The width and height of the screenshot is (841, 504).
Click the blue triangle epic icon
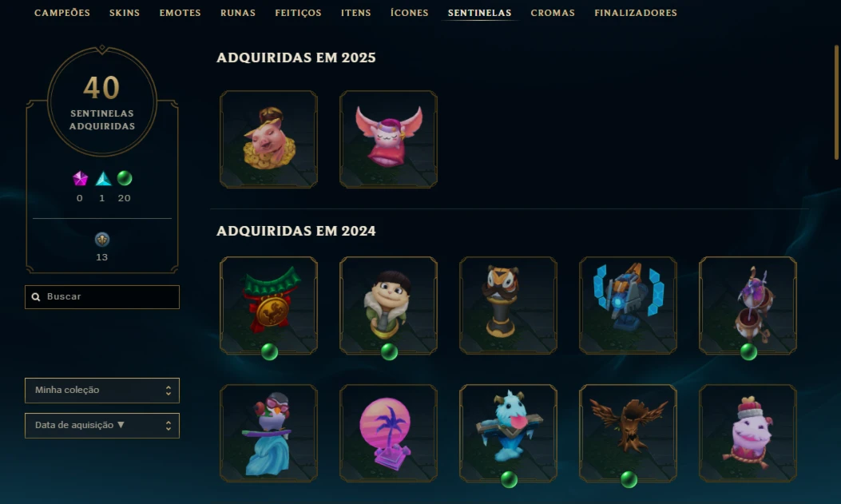point(103,179)
